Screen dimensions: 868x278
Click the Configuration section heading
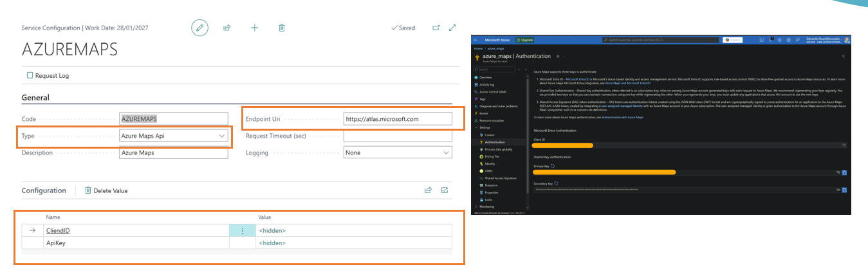[44, 190]
